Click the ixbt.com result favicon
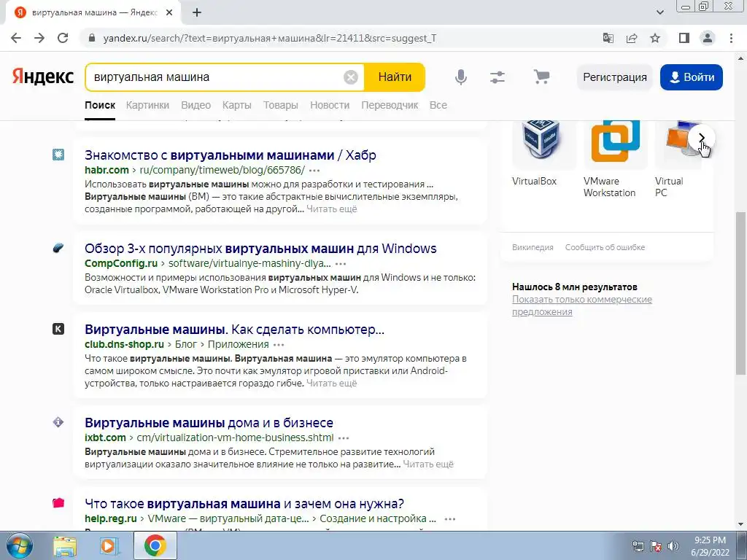The image size is (747, 560). coord(58,422)
